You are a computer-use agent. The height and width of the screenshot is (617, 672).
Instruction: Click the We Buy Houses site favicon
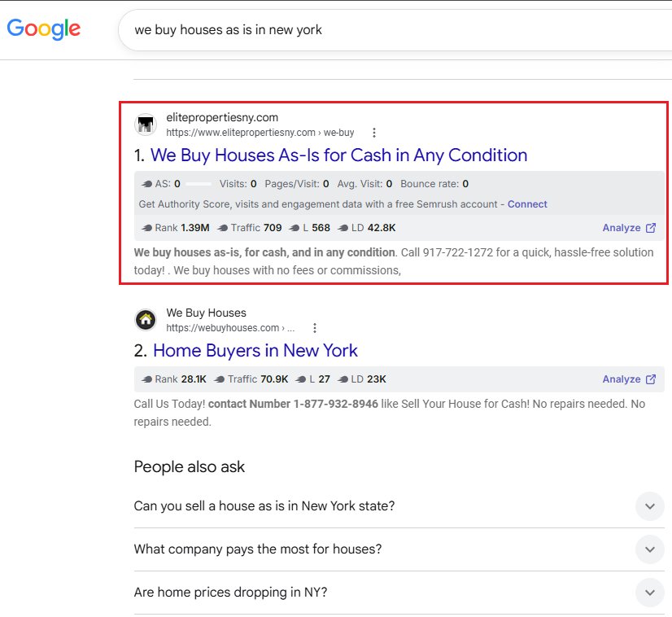pyautogui.click(x=146, y=320)
